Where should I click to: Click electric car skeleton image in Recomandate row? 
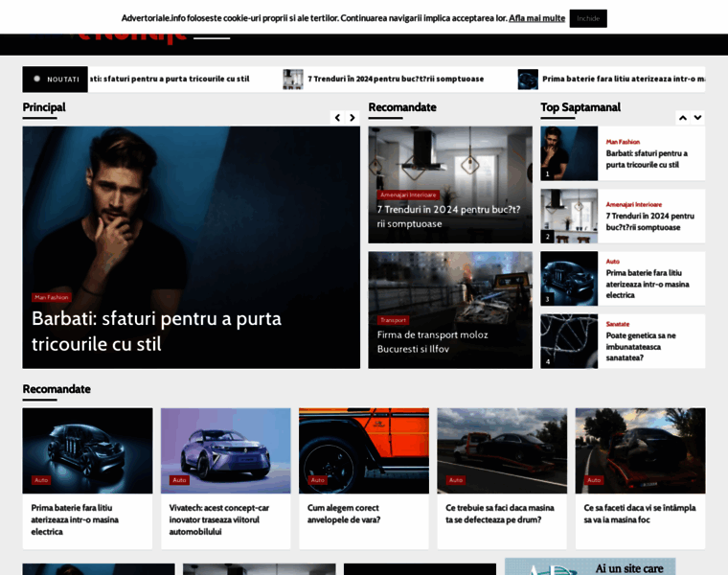point(87,450)
